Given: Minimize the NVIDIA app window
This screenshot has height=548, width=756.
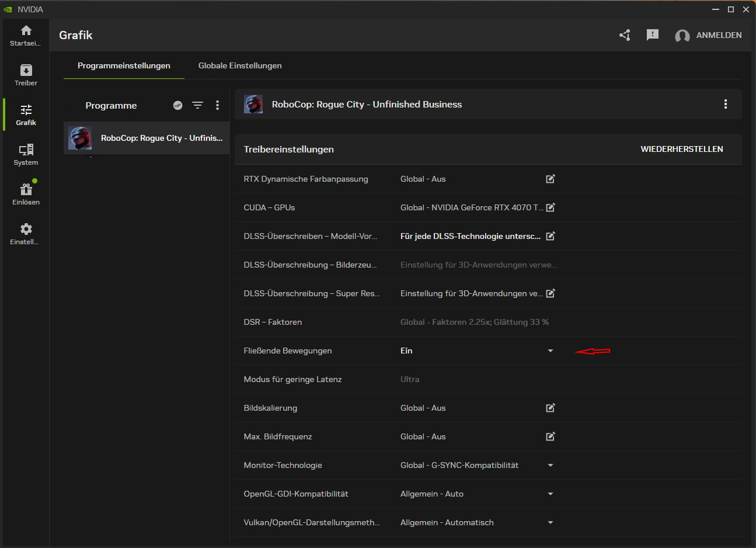Looking at the screenshot, I should [x=716, y=9].
